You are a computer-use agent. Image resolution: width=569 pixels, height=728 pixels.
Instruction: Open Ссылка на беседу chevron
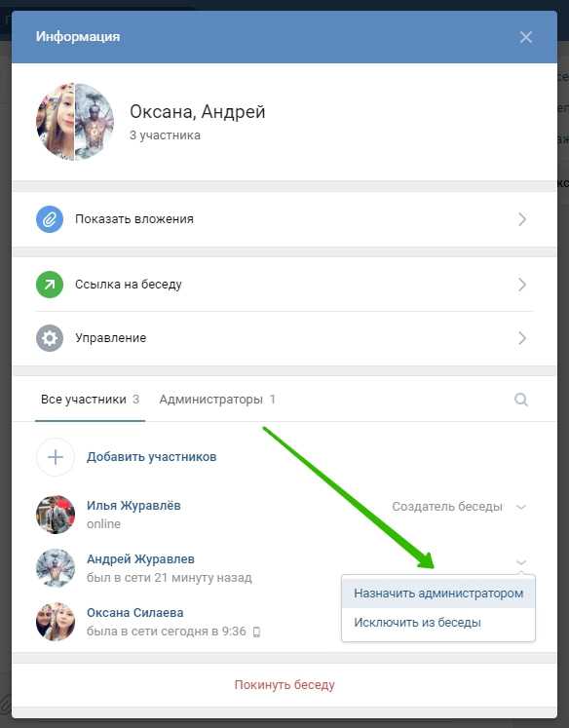(522, 285)
